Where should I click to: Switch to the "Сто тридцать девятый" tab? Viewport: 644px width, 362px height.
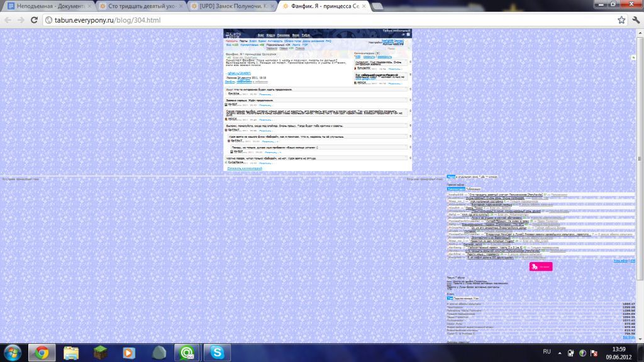click(140, 6)
